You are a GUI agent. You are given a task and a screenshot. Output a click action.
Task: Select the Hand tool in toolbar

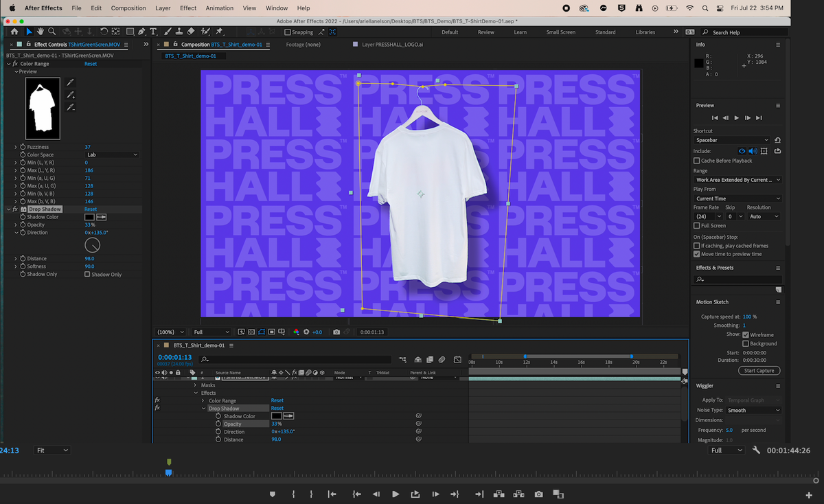pyautogui.click(x=41, y=32)
